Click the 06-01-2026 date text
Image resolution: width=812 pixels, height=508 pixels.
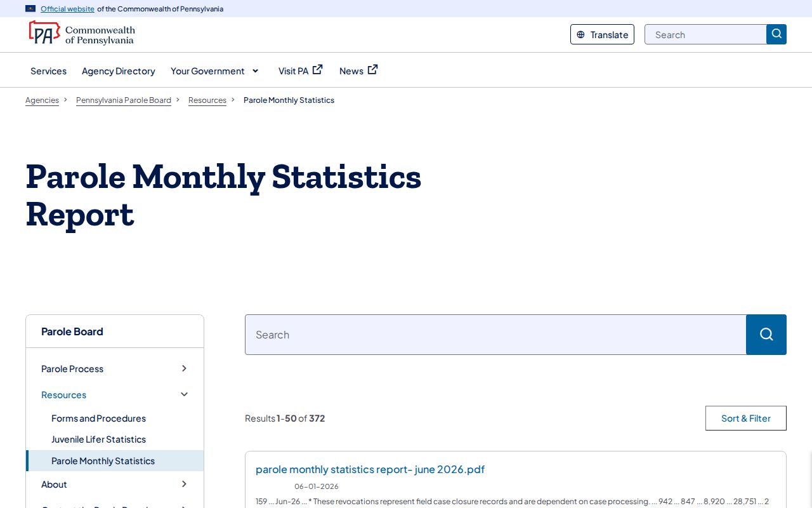tap(316, 486)
